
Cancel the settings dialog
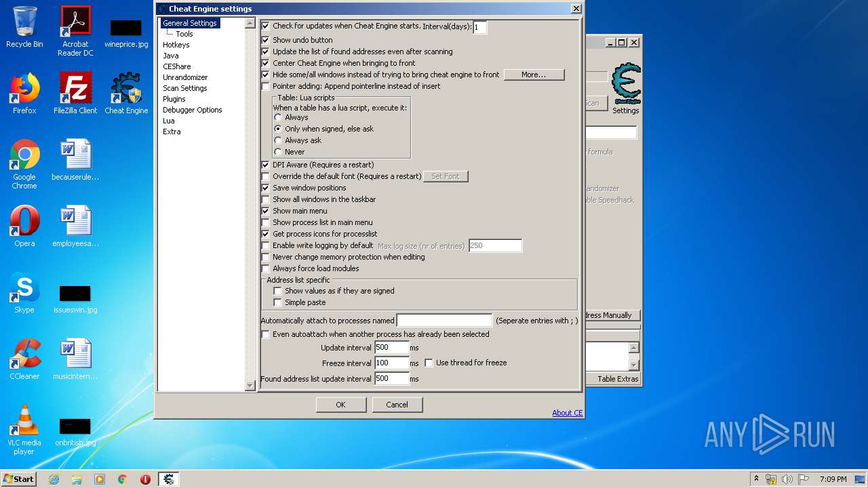tap(397, 405)
